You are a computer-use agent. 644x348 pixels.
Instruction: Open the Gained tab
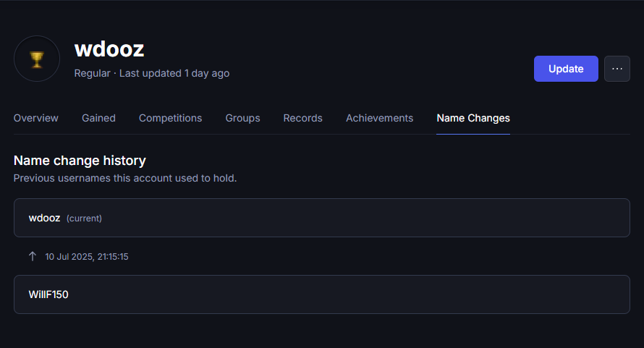pyautogui.click(x=98, y=118)
